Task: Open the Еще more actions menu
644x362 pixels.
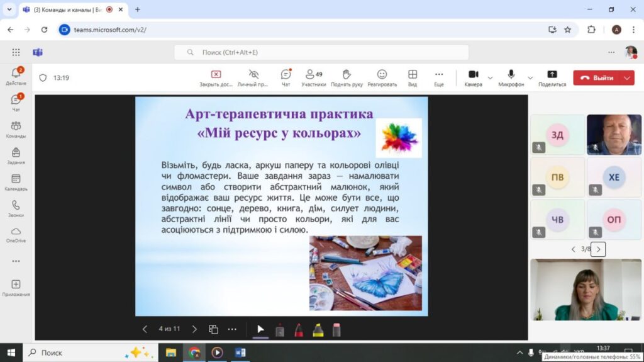Action: 439,77
